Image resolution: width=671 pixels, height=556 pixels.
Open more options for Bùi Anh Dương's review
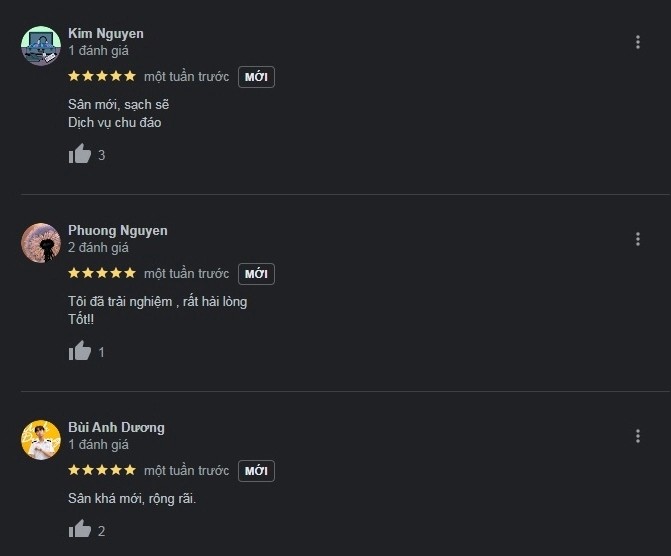(638, 436)
